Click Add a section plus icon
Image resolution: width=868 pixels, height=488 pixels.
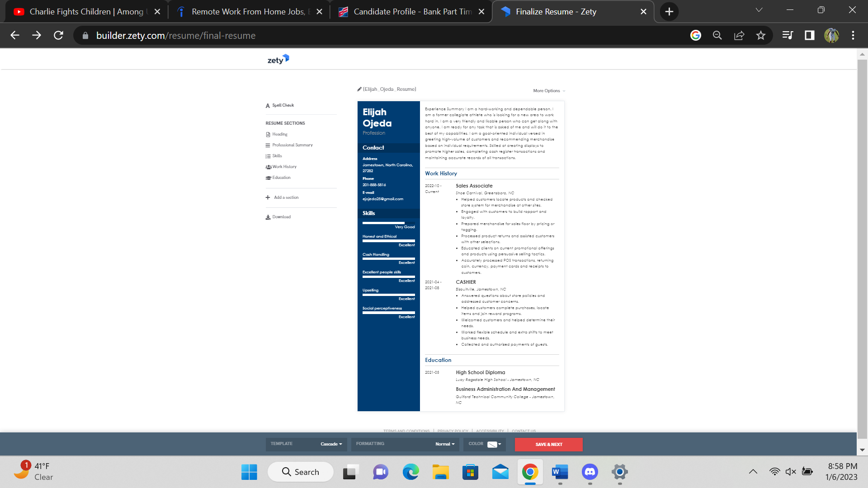tap(268, 197)
